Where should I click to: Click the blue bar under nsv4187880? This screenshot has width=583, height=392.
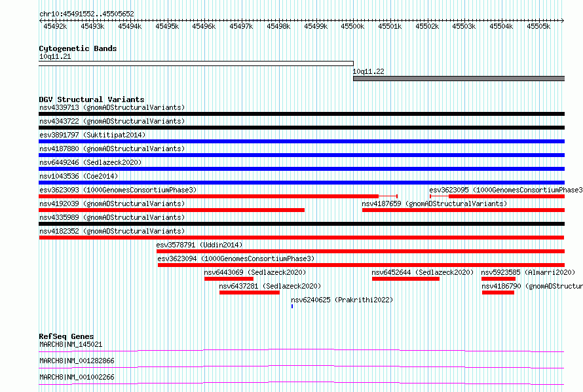click(x=301, y=155)
